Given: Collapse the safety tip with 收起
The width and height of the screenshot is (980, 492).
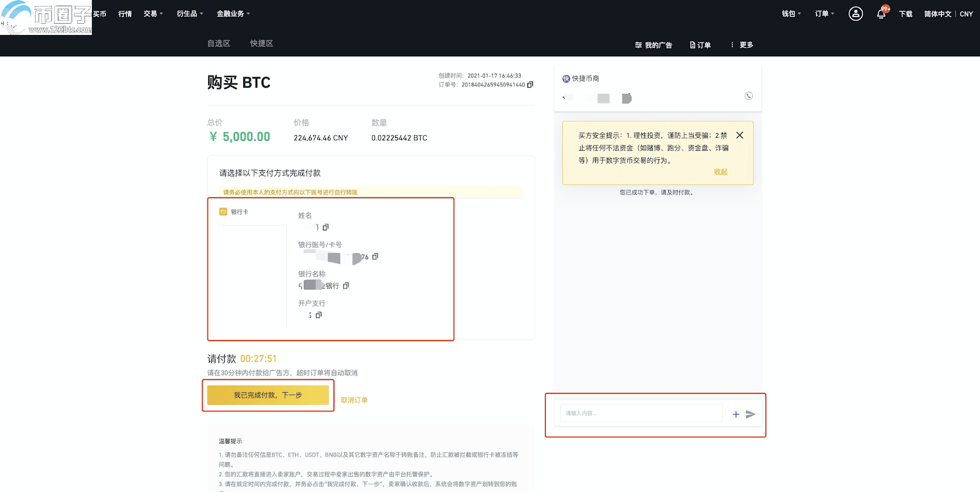Looking at the screenshot, I should (720, 172).
